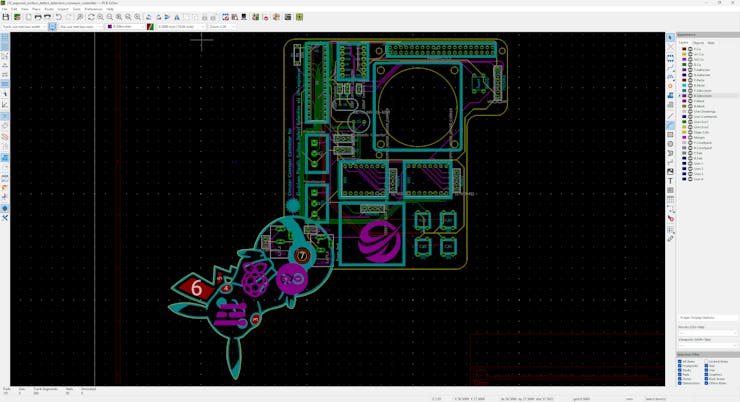
Task: Choose the Select arrow tool
Action: point(670,38)
